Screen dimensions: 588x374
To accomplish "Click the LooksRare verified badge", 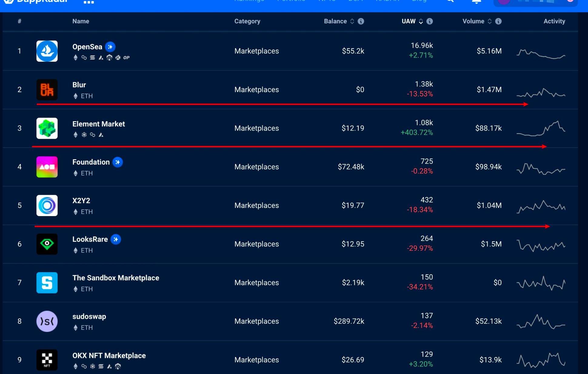I will (x=116, y=239).
